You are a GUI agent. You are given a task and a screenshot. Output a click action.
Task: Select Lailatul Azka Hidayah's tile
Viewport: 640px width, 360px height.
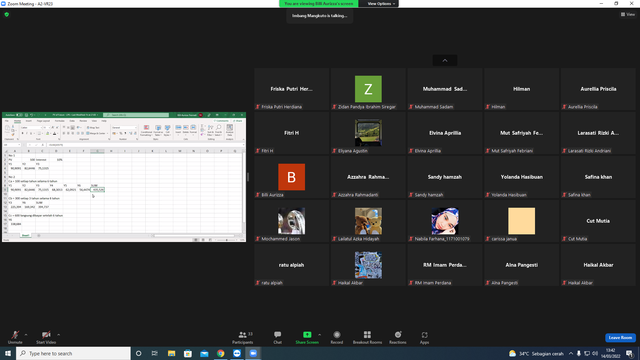[368, 221]
